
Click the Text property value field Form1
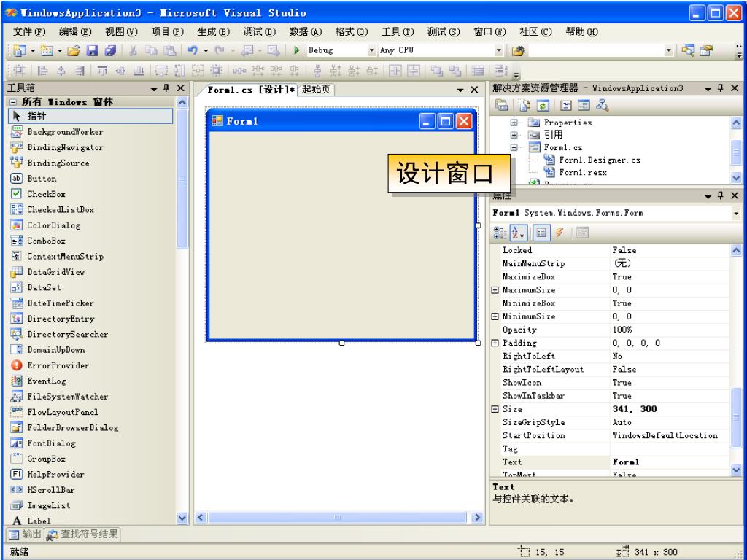point(670,462)
